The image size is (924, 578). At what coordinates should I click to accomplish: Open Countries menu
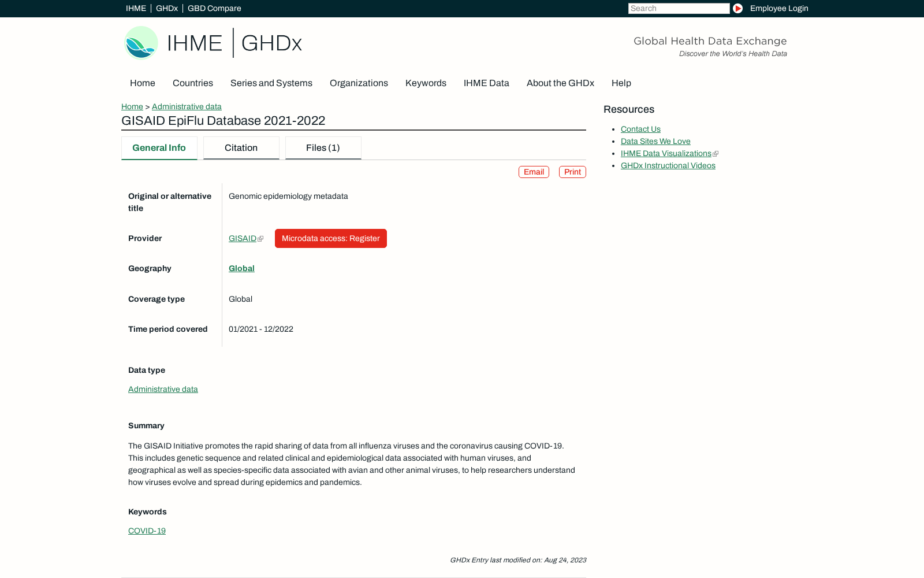point(193,83)
